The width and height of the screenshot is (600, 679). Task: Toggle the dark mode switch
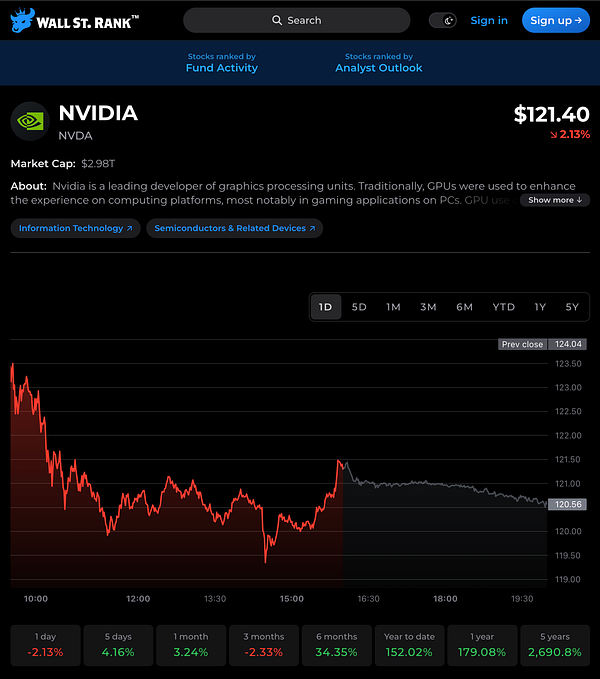(x=443, y=20)
